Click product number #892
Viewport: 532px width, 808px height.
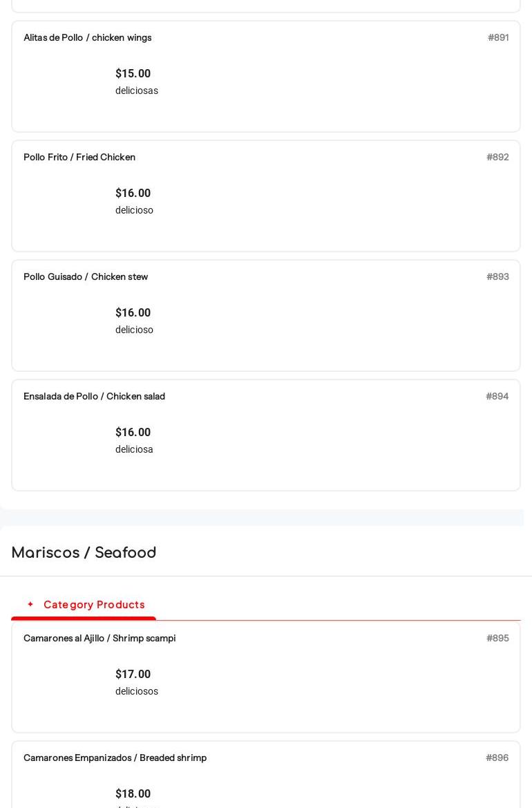(497, 158)
